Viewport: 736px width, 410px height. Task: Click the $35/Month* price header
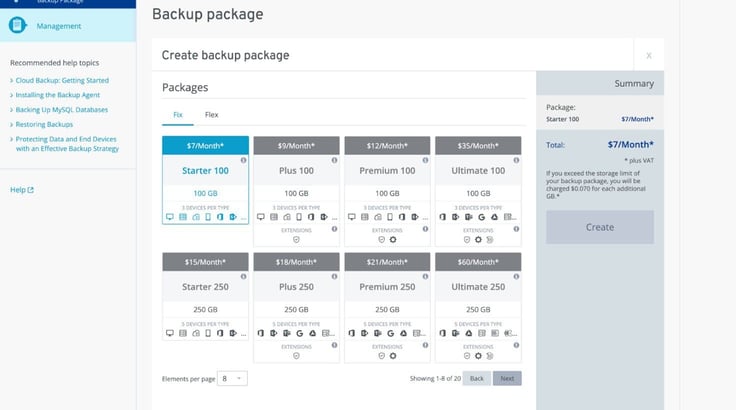pos(478,146)
